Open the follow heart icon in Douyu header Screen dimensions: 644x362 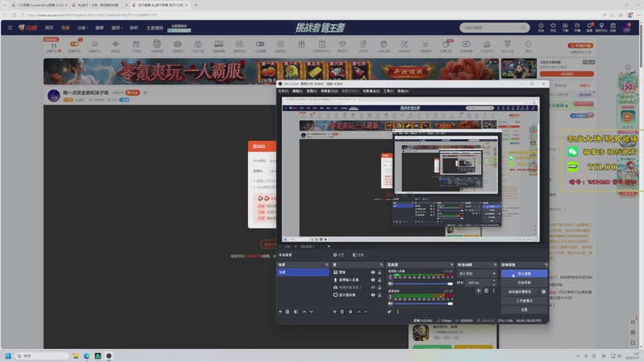point(553,27)
